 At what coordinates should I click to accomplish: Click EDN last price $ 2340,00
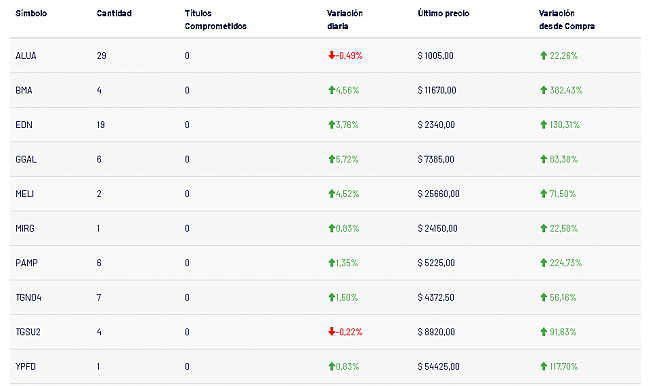tap(436, 124)
